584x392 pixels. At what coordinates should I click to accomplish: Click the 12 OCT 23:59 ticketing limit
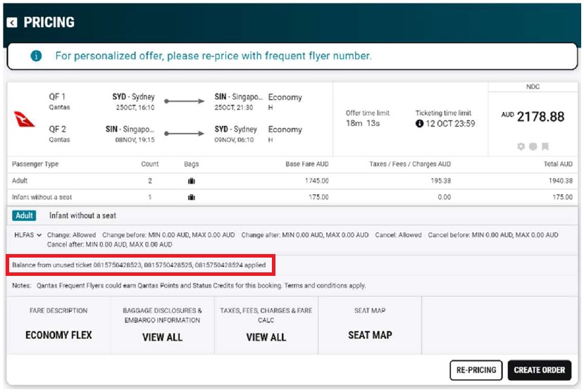450,123
